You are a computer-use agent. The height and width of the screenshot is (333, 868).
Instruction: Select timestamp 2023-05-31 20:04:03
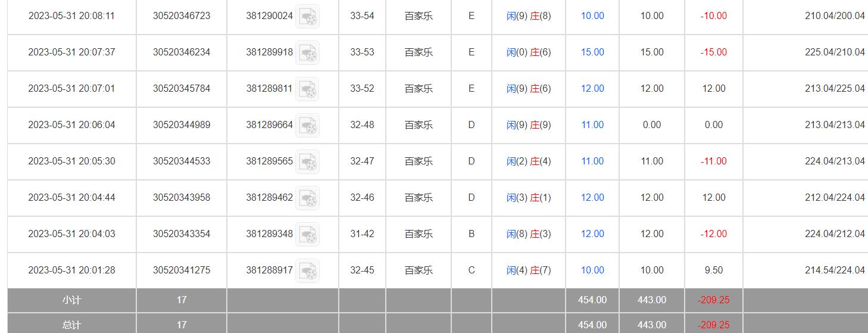pyautogui.click(x=71, y=234)
